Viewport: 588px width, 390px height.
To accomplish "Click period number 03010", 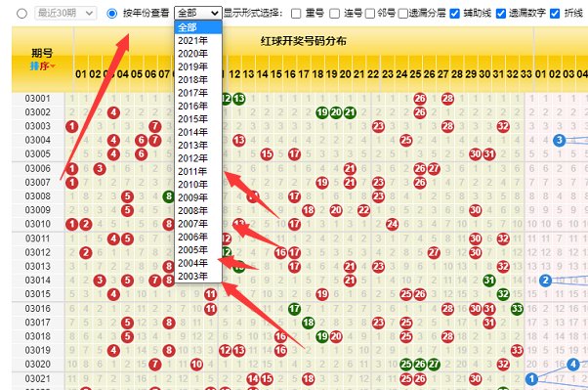I will click(x=37, y=224).
